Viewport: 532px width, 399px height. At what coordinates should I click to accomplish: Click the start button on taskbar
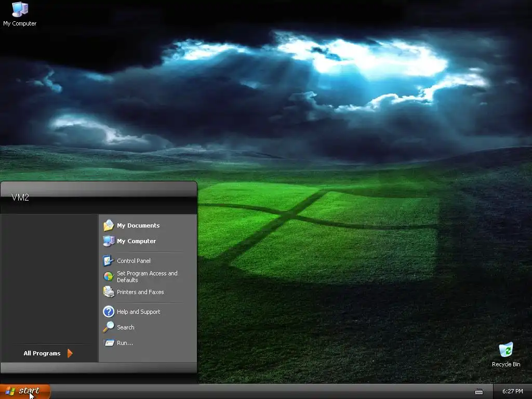tap(25, 391)
